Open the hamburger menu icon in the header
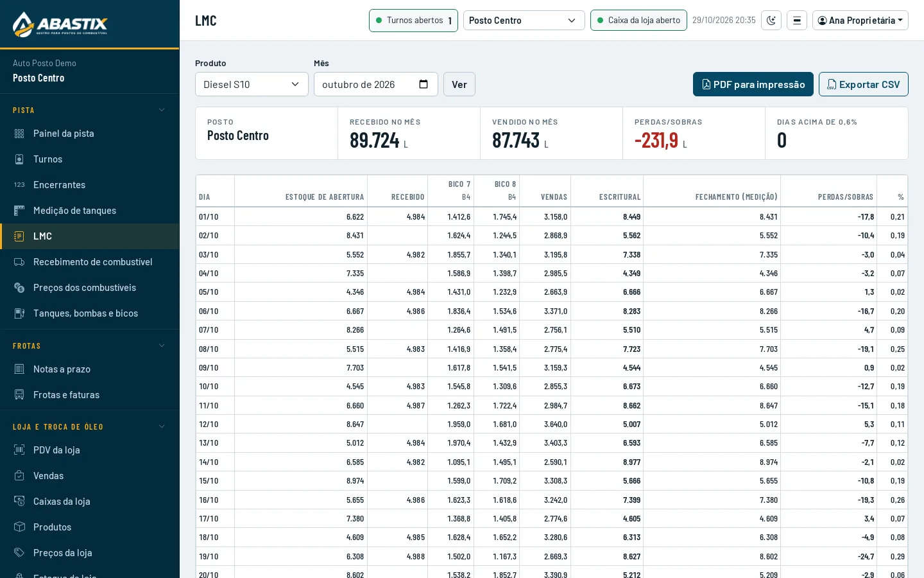Screen dimensions: 924x578 coord(797,21)
